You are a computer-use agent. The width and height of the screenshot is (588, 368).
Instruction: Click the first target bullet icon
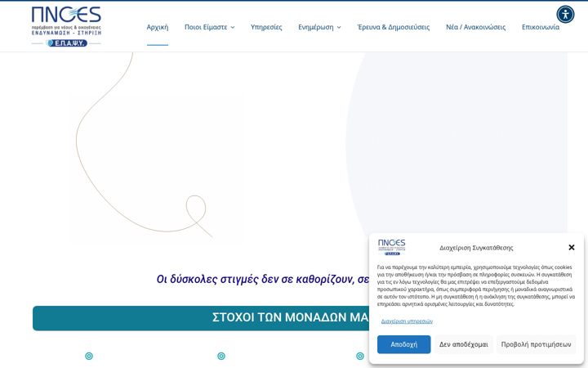(x=89, y=356)
